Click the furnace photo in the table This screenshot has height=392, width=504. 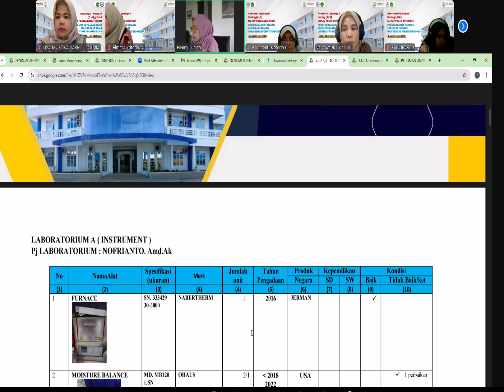click(x=89, y=332)
